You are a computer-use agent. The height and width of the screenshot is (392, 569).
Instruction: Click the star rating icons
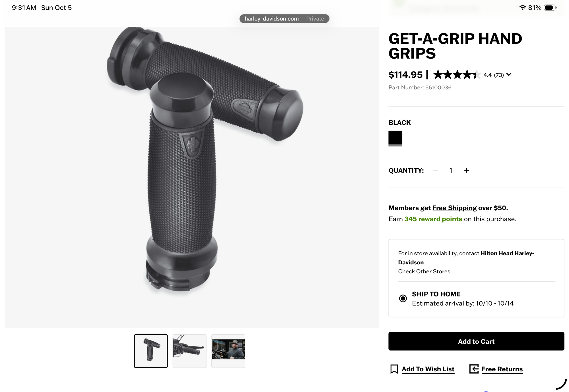[457, 75]
